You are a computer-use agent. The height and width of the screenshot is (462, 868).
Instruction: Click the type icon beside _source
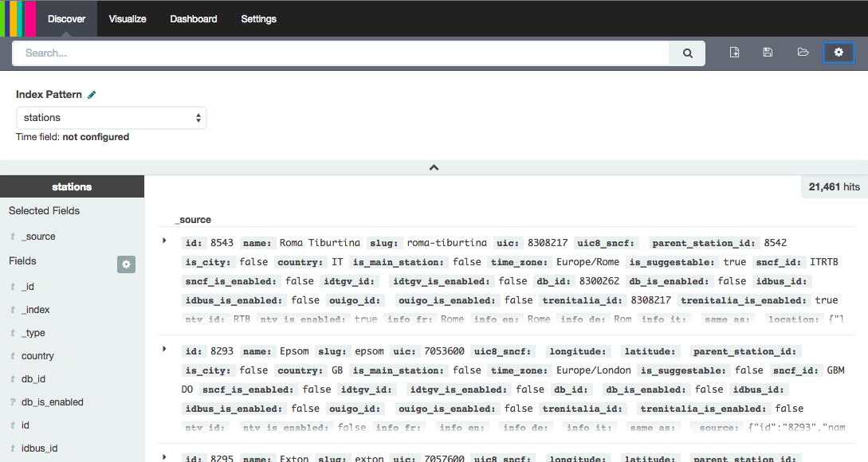click(x=13, y=237)
